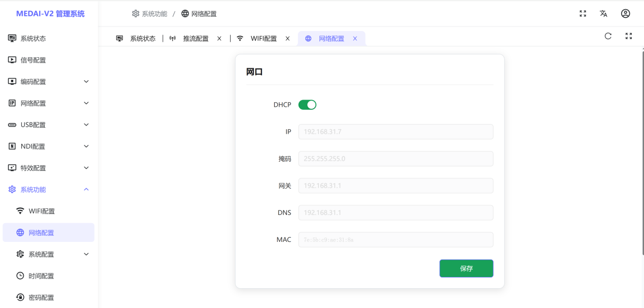The width and height of the screenshot is (644, 308).
Task: Open the 密码配置 lock icon
Action: coord(20,297)
